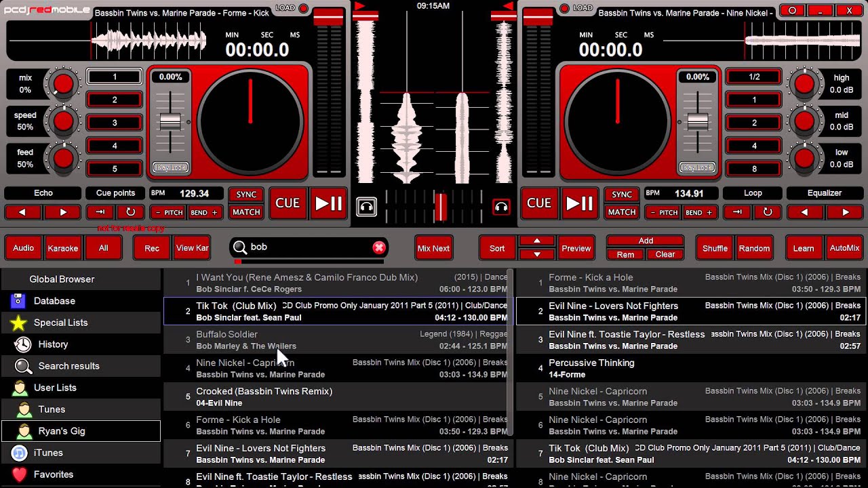
Task: Click the Preview button
Action: click(576, 248)
